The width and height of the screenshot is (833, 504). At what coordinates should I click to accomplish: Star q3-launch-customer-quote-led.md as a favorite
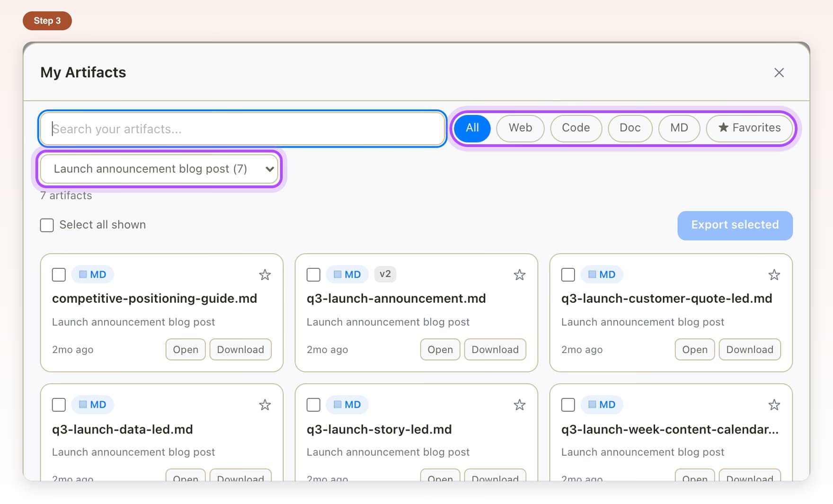pyautogui.click(x=774, y=274)
